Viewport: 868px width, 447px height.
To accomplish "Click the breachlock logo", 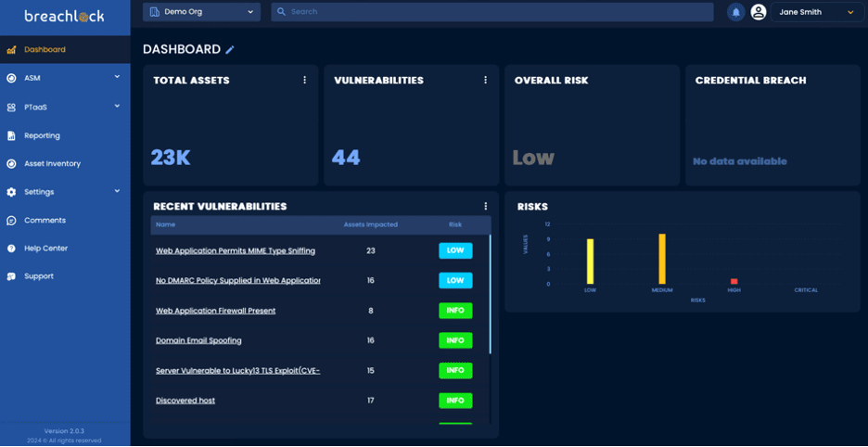I will tap(64, 16).
